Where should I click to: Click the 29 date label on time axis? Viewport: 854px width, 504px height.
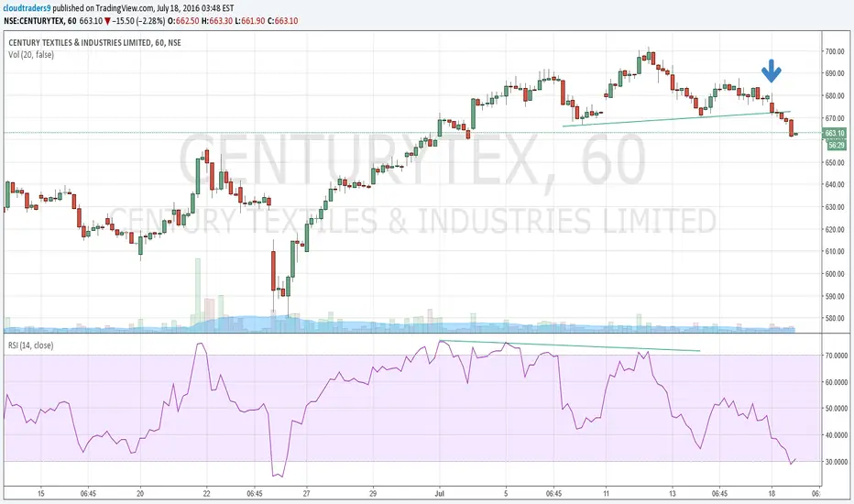373,494
